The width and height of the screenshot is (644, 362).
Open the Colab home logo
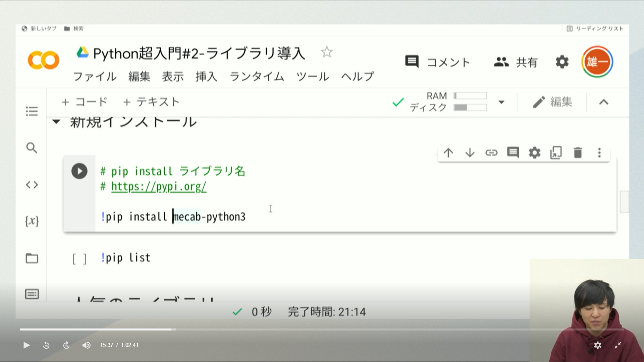tap(44, 60)
